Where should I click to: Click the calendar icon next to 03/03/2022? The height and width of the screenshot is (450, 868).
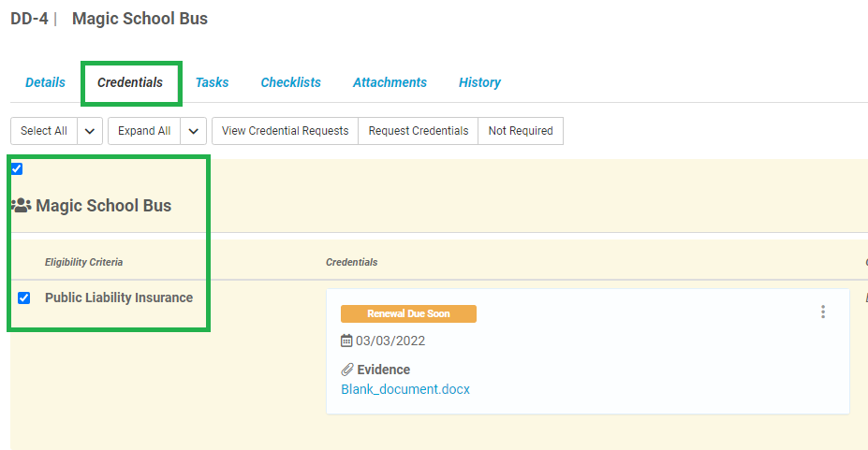pyautogui.click(x=346, y=341)
